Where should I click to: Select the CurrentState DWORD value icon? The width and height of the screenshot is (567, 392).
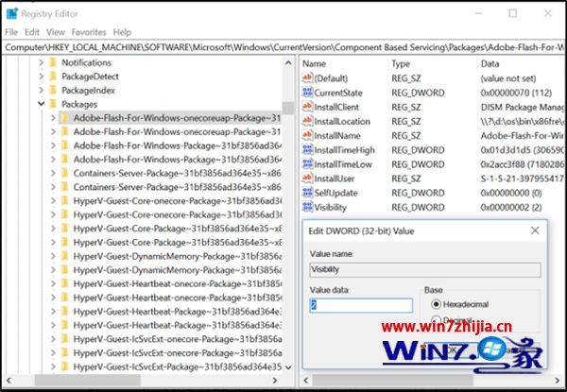[x=307, y=93]
